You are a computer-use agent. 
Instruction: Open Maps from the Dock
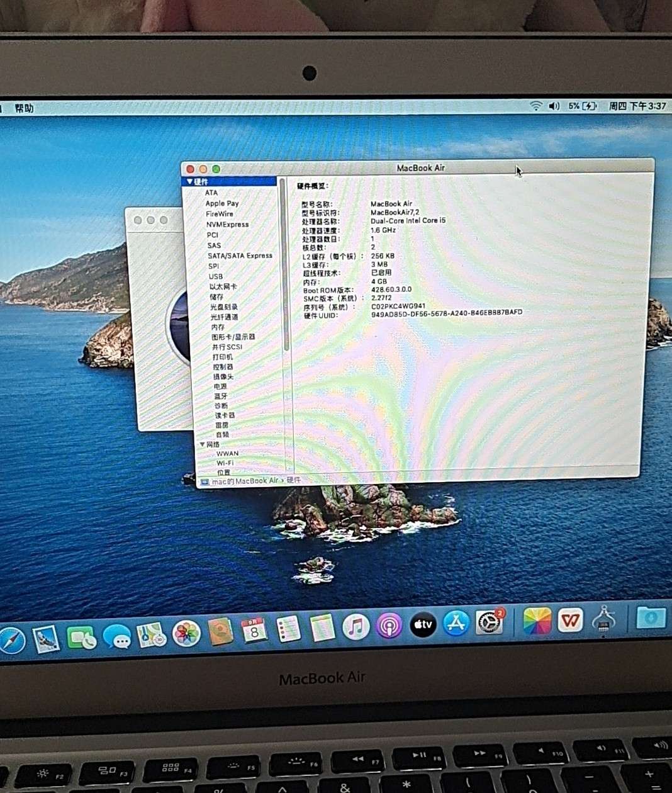(152, 636)
